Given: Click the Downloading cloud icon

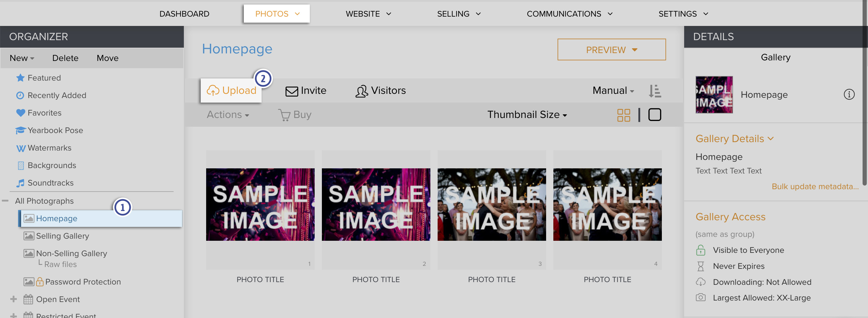Looking at the screenshot, I should 700,282.
